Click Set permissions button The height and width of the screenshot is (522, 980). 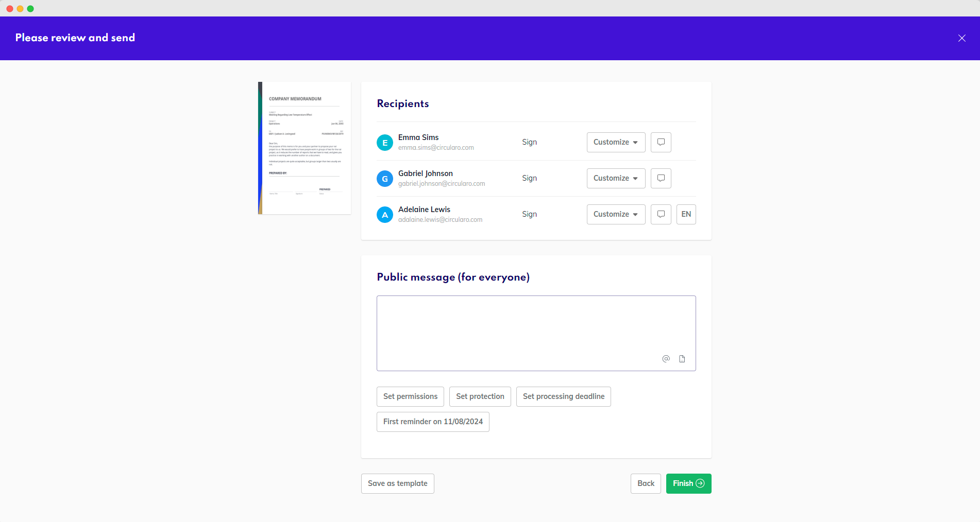[410, 396]
